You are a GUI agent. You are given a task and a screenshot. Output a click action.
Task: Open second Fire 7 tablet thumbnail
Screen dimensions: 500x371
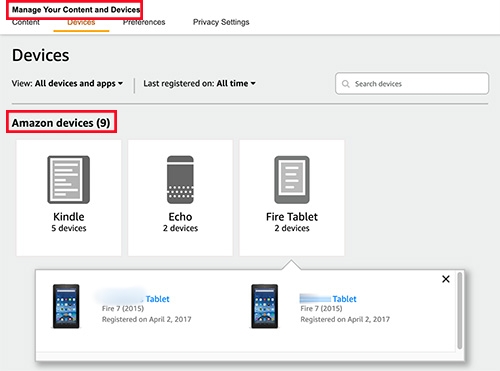(265, 306)
